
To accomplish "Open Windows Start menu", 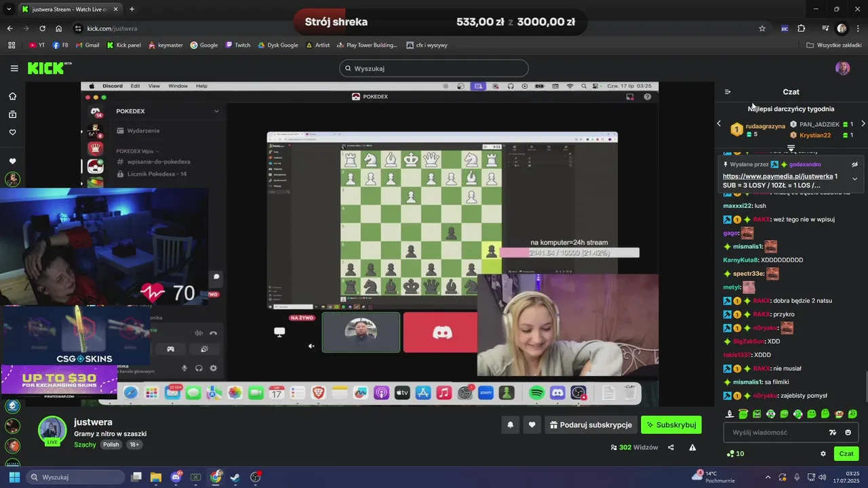I will 14,477.
